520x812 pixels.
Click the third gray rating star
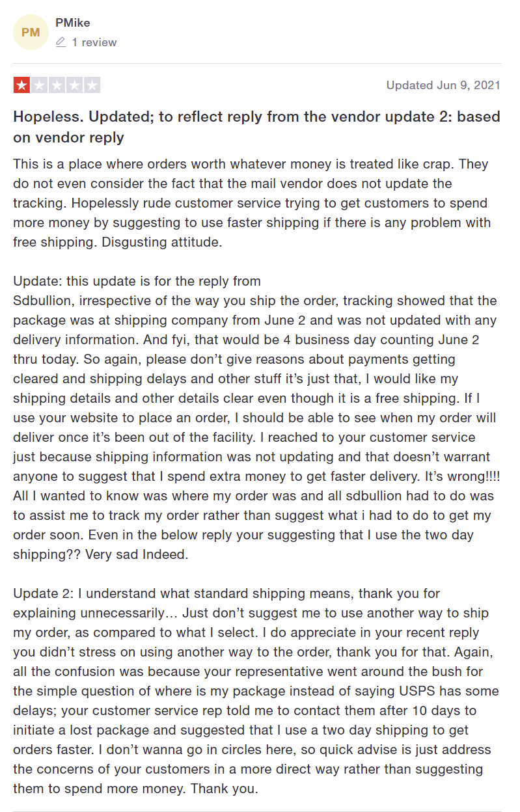tap(57, 85)
